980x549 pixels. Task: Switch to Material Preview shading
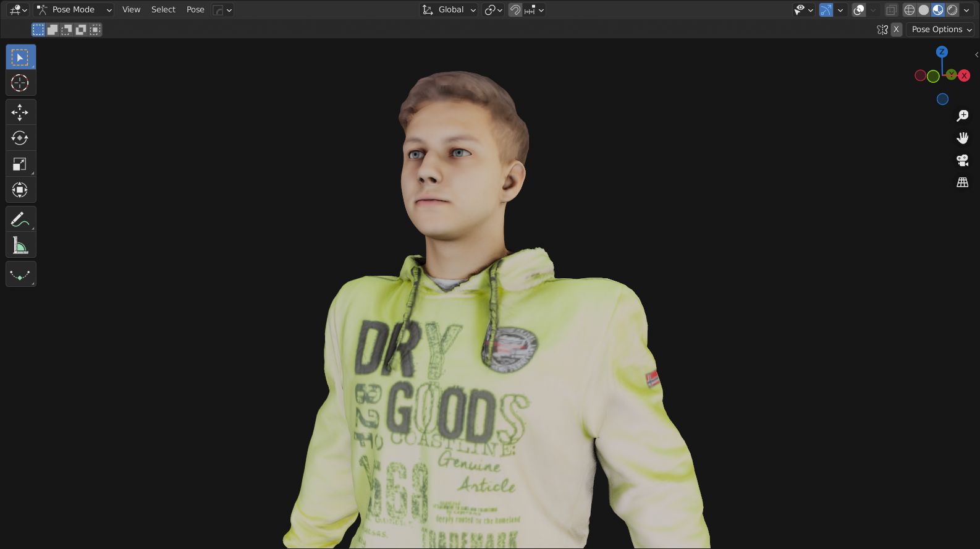pyautogui.click(x=938, y=10)
